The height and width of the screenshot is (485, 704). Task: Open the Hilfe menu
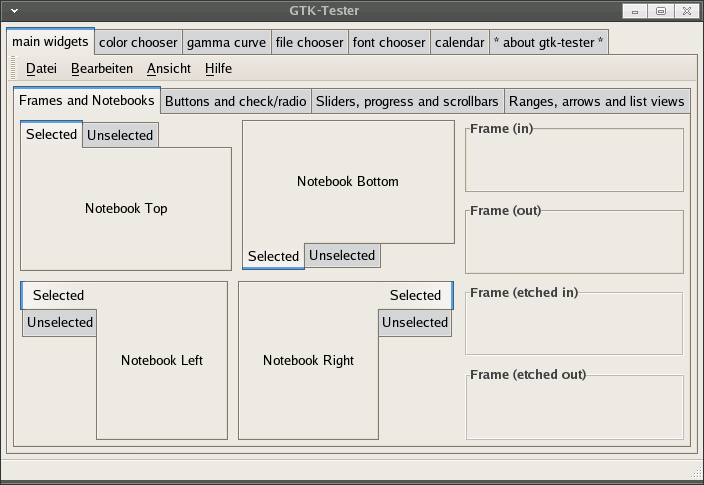click(x=218, y=69)
